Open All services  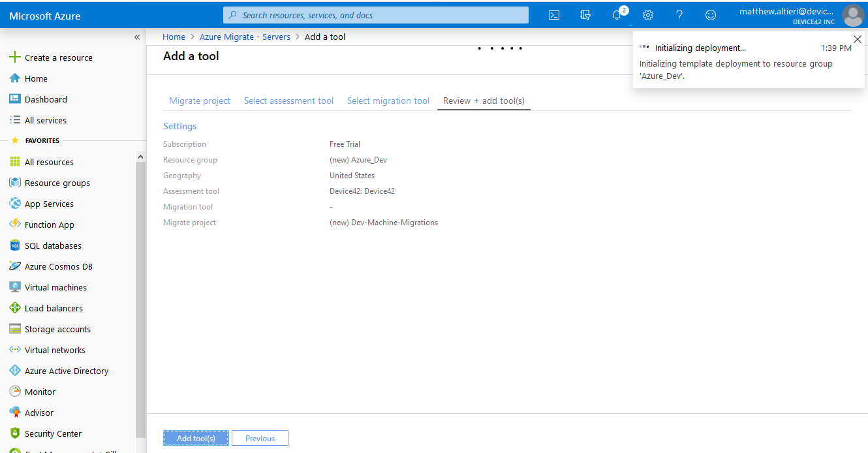tap(46, 120)
